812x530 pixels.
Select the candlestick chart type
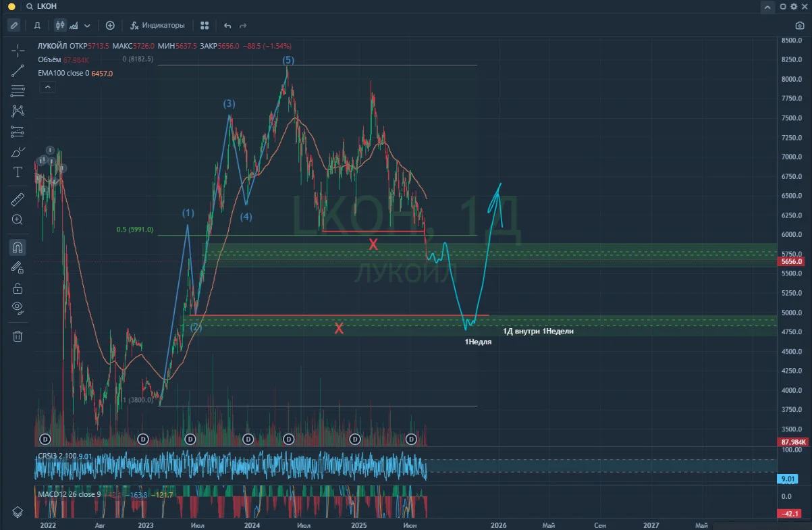pos(60,25)
